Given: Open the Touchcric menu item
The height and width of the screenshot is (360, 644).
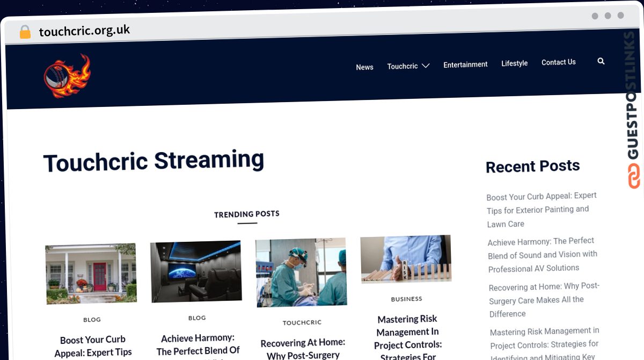Looking at the screenshot, I should click(x=402, y=66).
